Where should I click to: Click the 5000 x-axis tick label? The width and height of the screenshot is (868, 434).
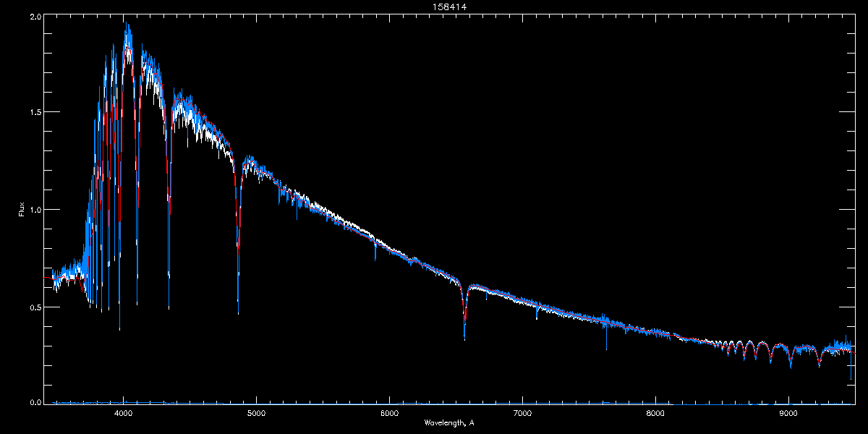click(257, 413)
